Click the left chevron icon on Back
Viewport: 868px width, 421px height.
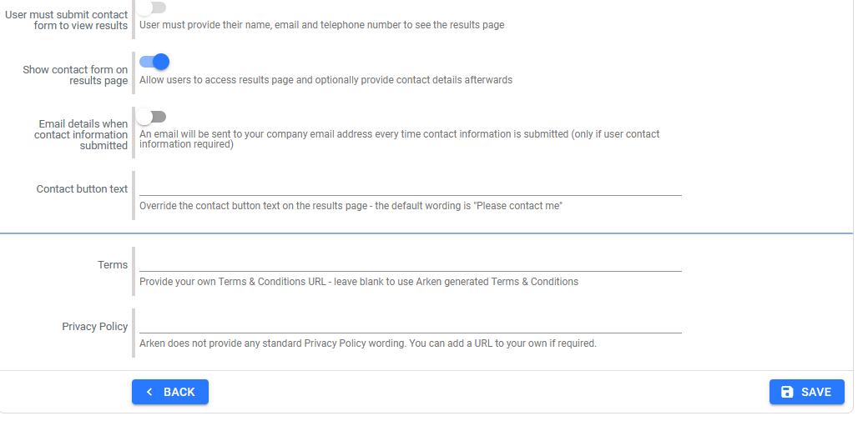[149, 392]
